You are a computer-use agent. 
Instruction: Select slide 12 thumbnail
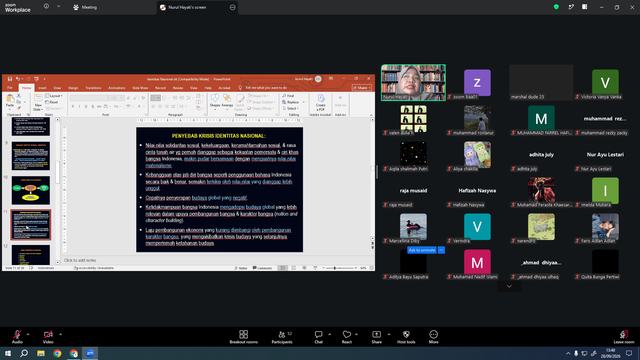pos(31,254)
